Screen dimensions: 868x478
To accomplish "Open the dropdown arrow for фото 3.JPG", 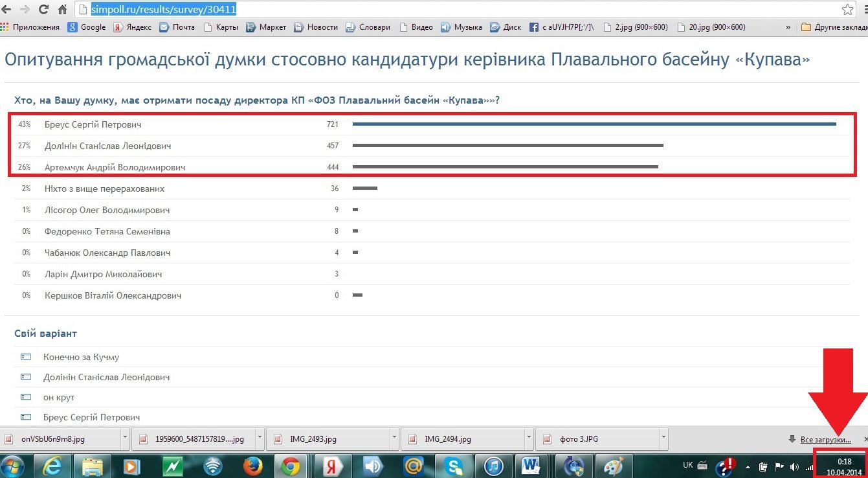I will (663, 438).
